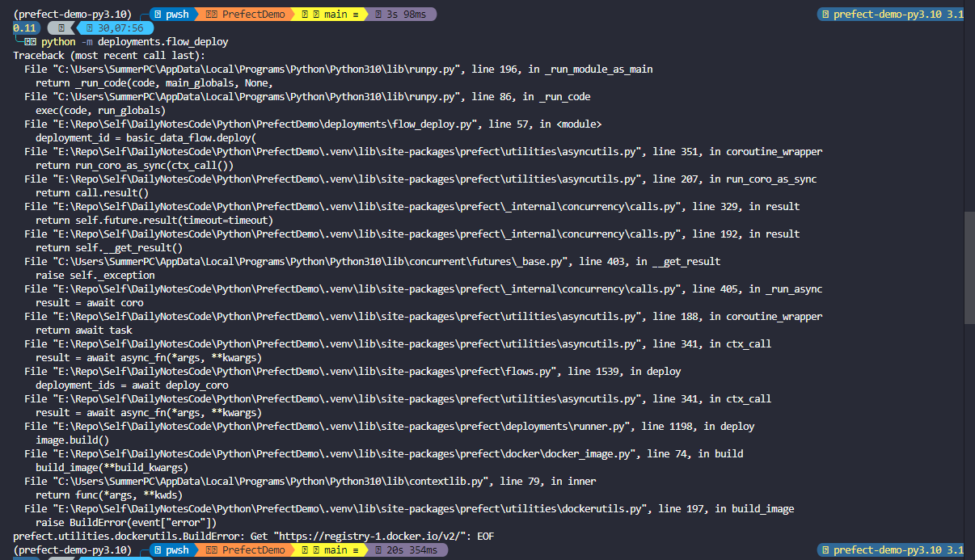Click flows.py line 1539 deploy entry
Image resolution: width=975 pixels, height=560 pixels.
(352, 371)
